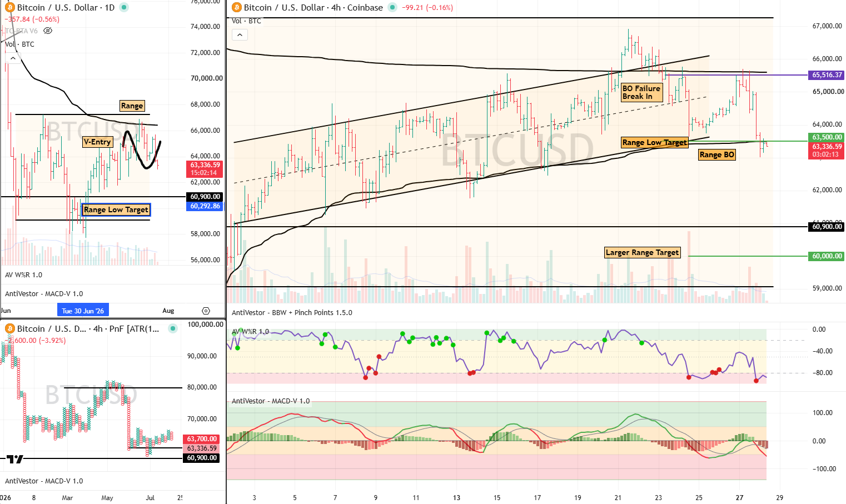Click the 03:02:13 countdown on the 4h chart
Screen dimensions: 846x504
click(x=825, y=154)
